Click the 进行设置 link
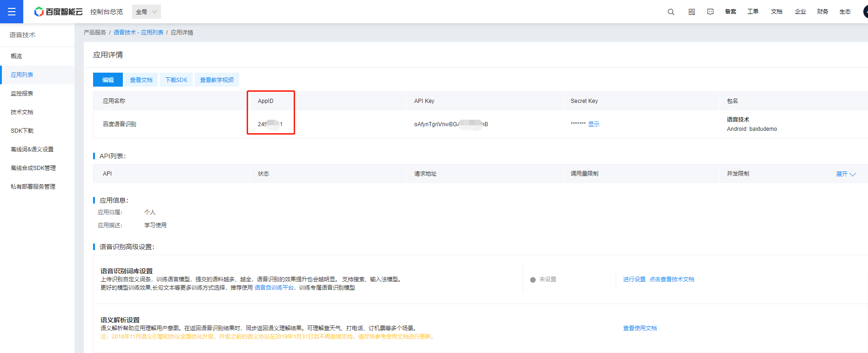This screenshot has height=353, width=868. click(x=634, y=279)
